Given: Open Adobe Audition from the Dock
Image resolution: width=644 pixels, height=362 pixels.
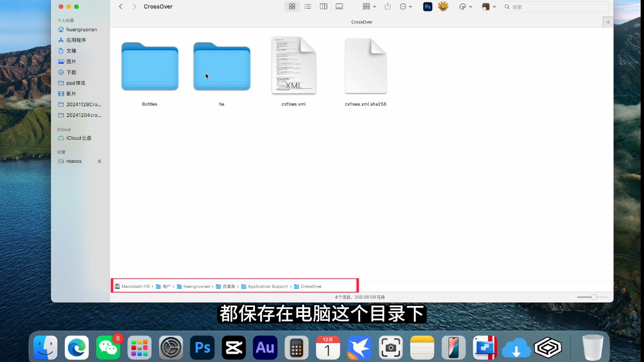Looking at the screenshot, I should [265, 348].
